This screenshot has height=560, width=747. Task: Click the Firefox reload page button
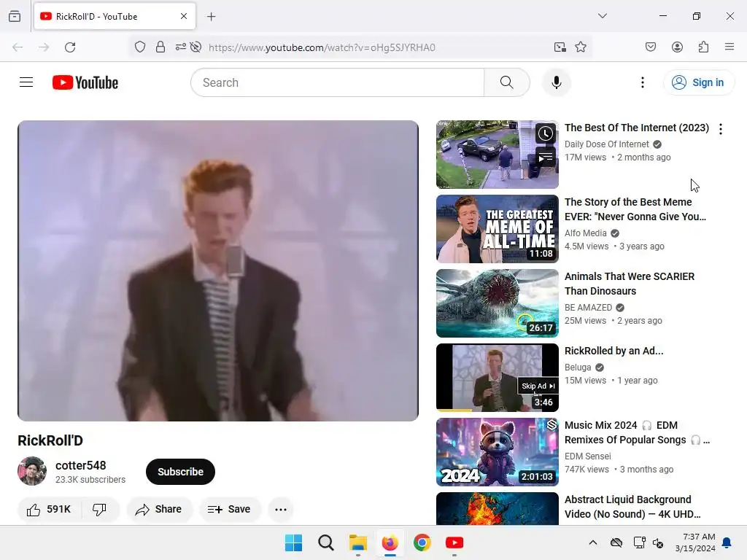[x=70, y=47]
